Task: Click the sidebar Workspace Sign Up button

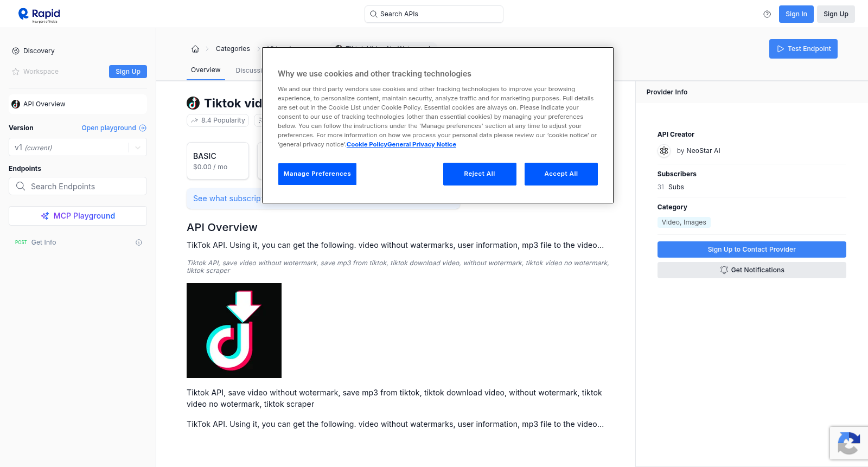Action: (x=128, y=72)
